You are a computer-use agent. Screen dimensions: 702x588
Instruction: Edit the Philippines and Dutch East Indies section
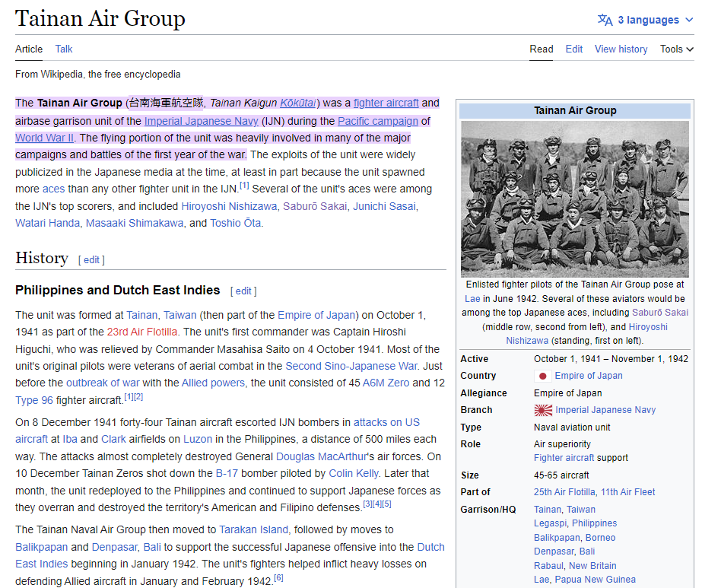click(x=243, y=291)
